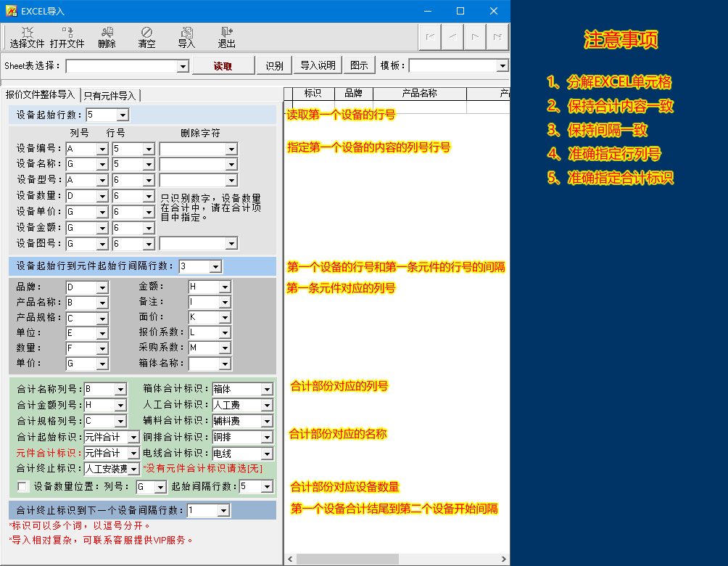Open the 产品名称 column dropdown
Image resolution: width=728 pixels, height=566 pixels.
tap(103, 303)
